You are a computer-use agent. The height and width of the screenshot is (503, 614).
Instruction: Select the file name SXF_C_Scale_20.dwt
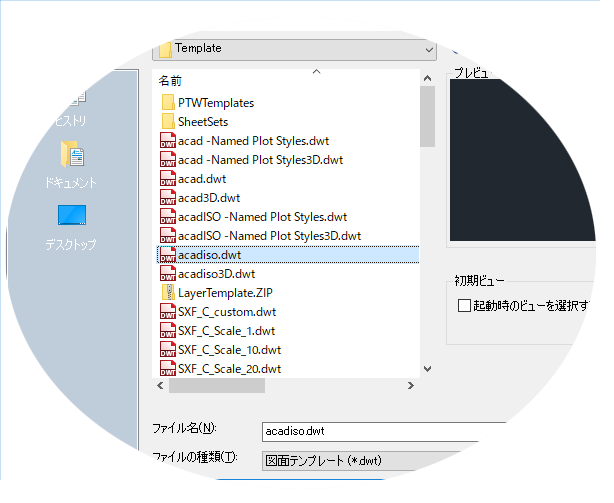click(229, 369)
